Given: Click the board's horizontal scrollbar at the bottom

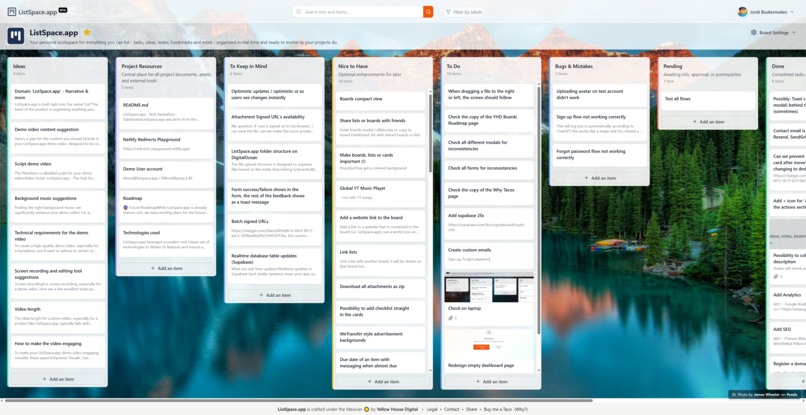Looking at the screenshot, I should tap(297, 401).
